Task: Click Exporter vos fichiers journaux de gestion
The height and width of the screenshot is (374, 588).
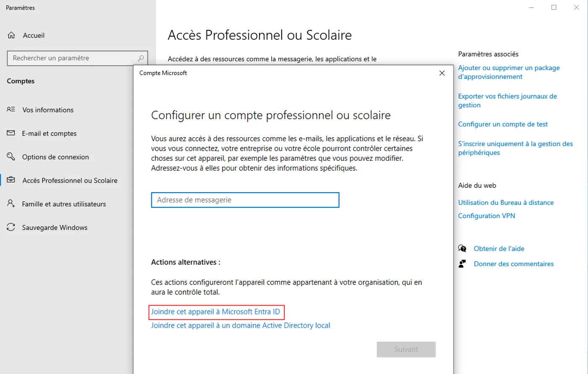Action: 507,100
